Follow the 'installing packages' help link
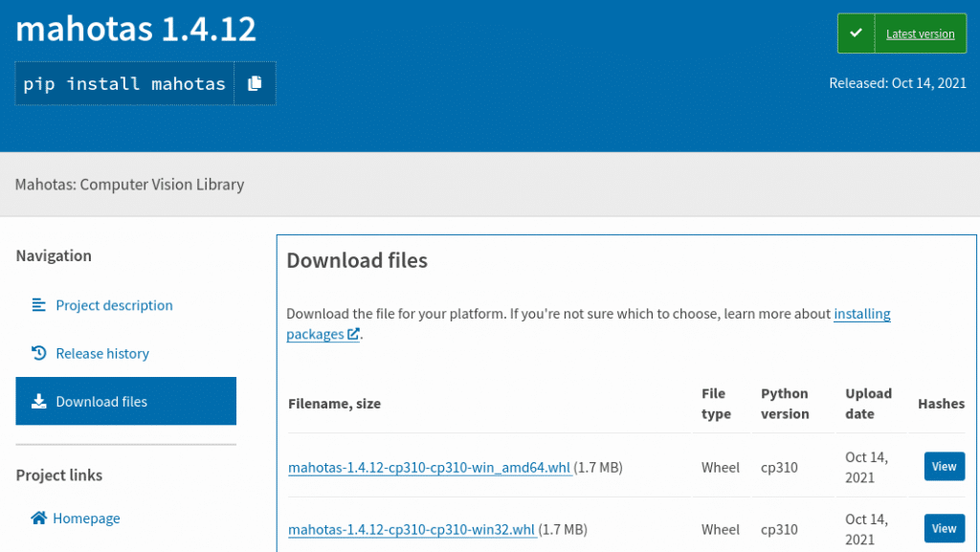The image size is (980, 552). pyautogui.click(x=861, y=314)
